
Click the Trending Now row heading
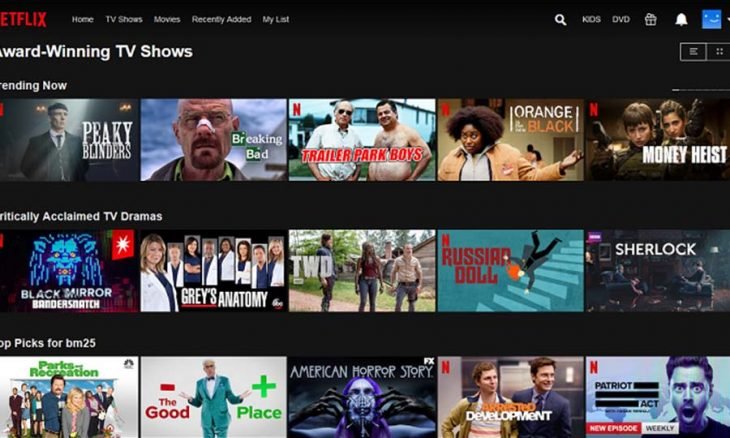(33, 86)
